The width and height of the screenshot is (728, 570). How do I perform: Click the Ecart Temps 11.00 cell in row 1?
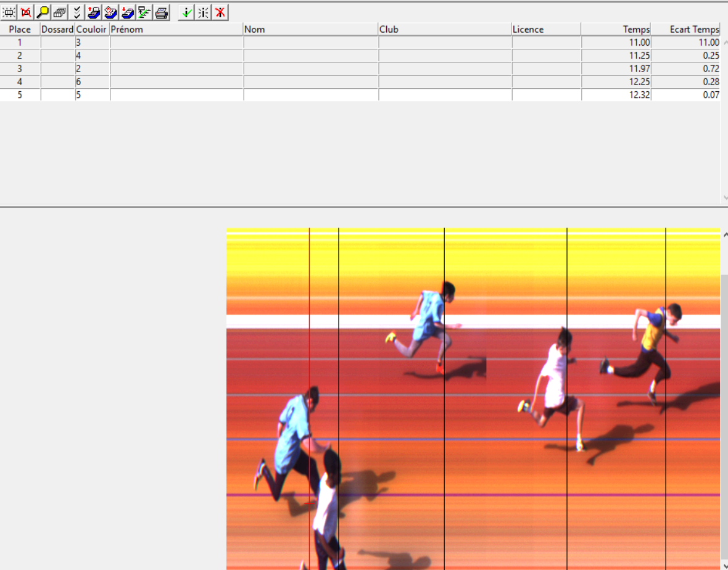tap(686, 43)
